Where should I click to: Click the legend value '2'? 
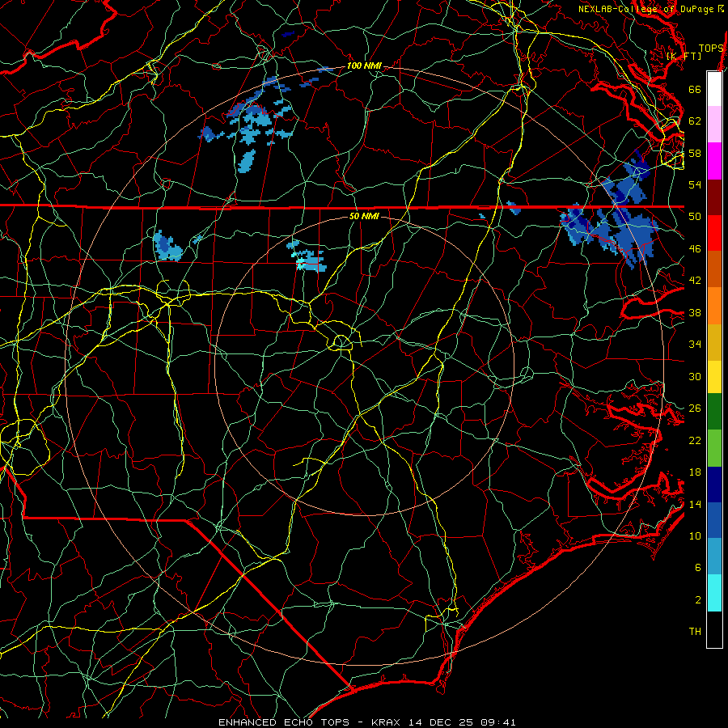(x=698, y=600)
